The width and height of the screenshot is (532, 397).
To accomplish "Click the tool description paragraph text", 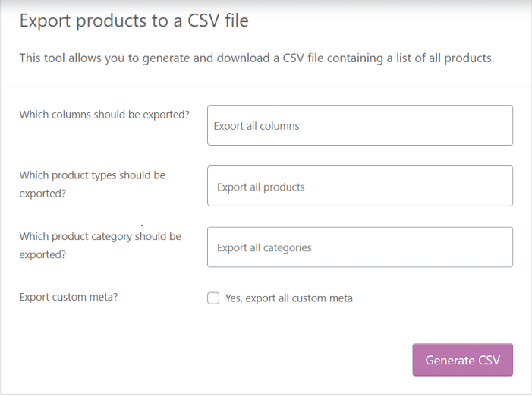I will (x=257, y=58).
